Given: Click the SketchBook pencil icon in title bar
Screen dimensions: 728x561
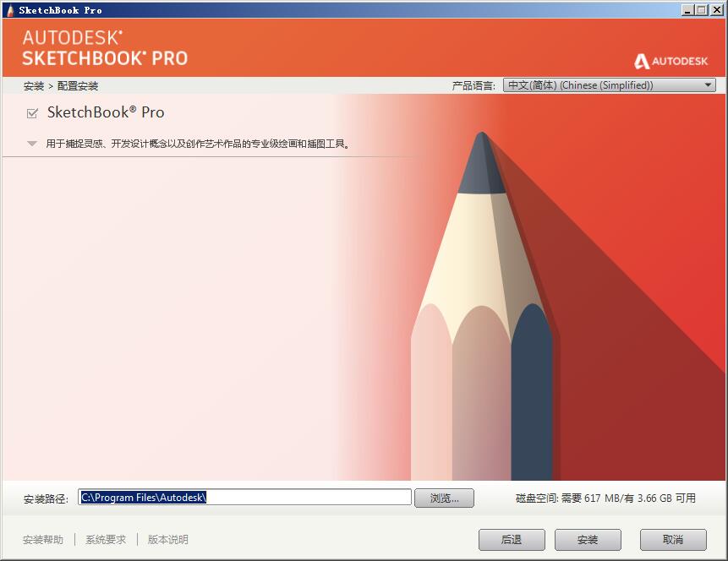Looking at the screenshot, I should [10, 10].
